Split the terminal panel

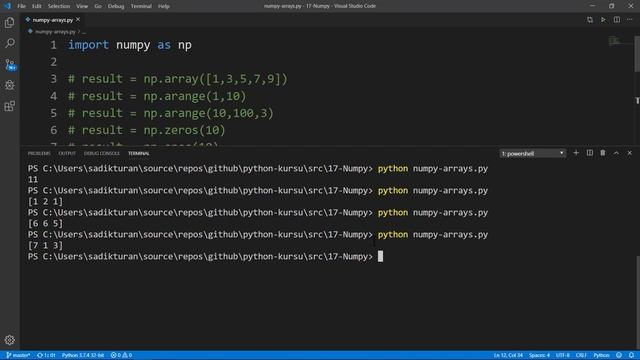pyautogui.click(x=590, y=153)
